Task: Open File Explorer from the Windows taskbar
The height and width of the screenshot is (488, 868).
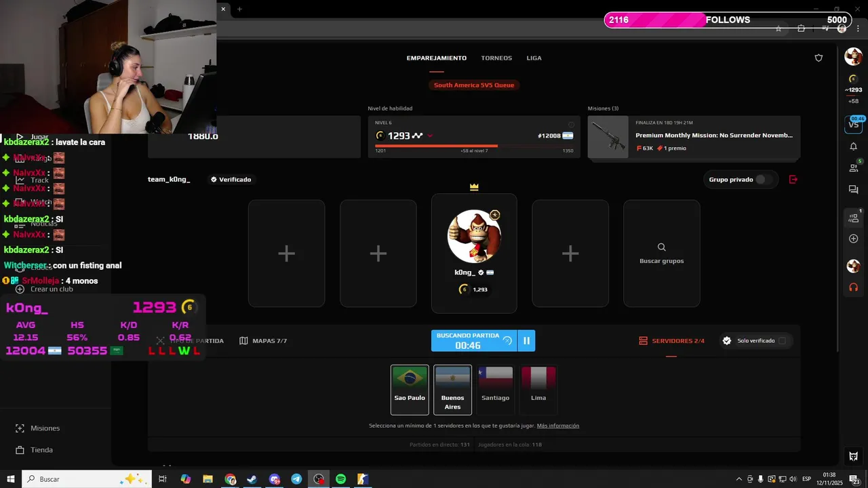Action: [208, 479]
